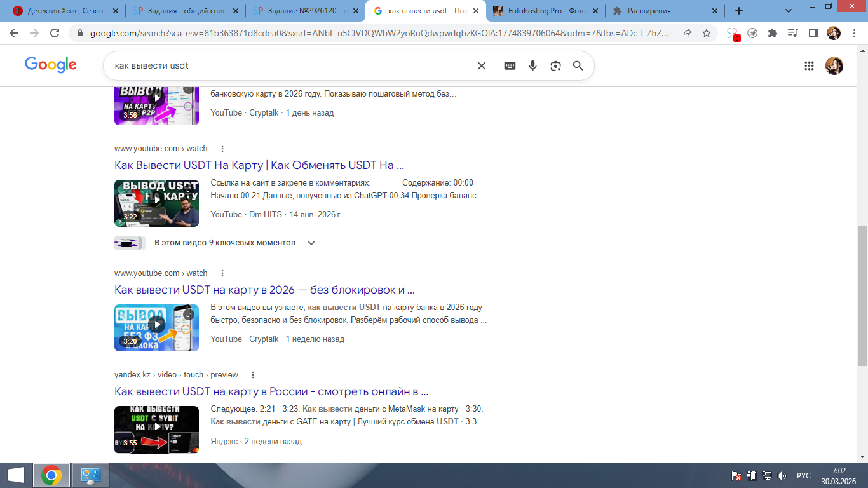Open options for the Dm HITS result

click(222, 149)
